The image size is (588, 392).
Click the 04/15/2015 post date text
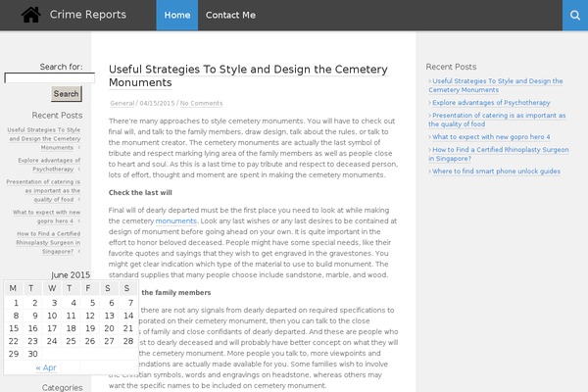point(157,103)
